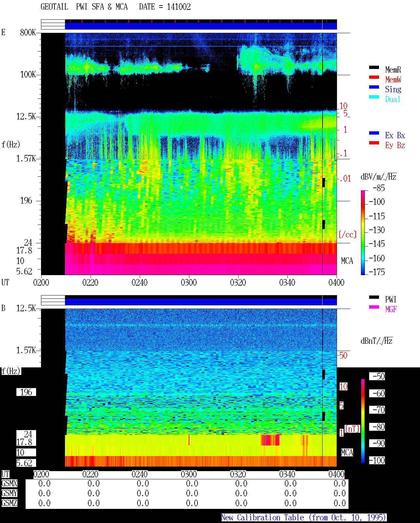Select the DATE = 141002 text
Image resolution: width=420 pixels, height=523 pixels.
(x=165, y=7)
